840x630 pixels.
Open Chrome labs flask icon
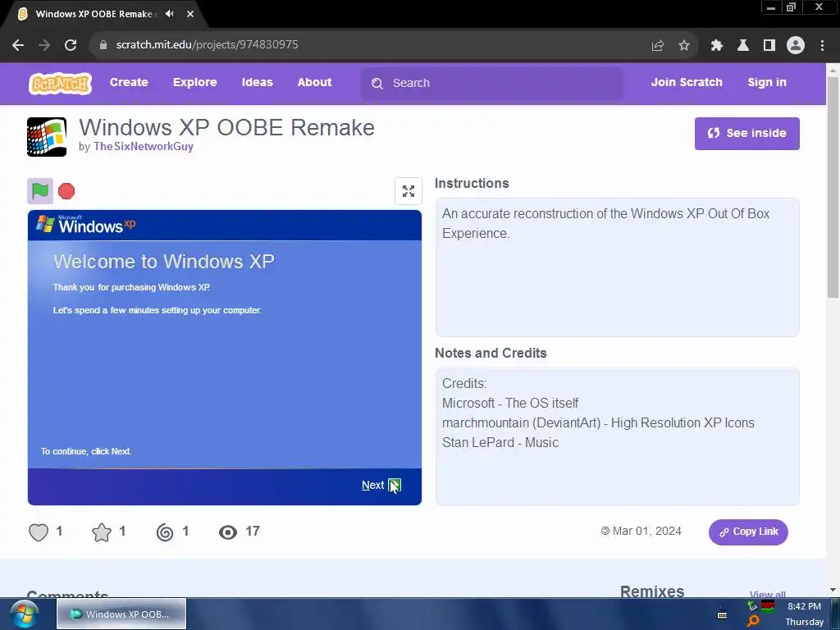pos(743,46)
